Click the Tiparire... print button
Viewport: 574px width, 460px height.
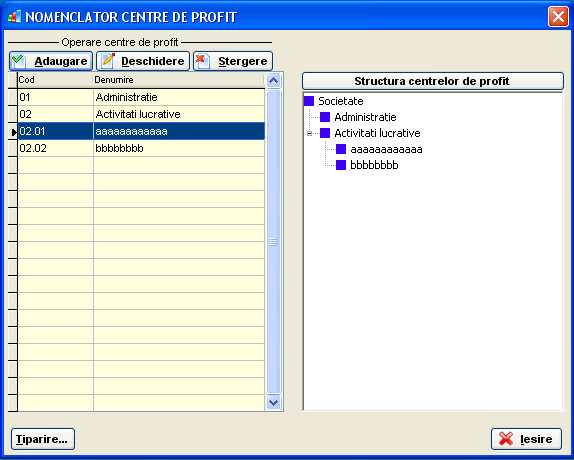point(43,439)
